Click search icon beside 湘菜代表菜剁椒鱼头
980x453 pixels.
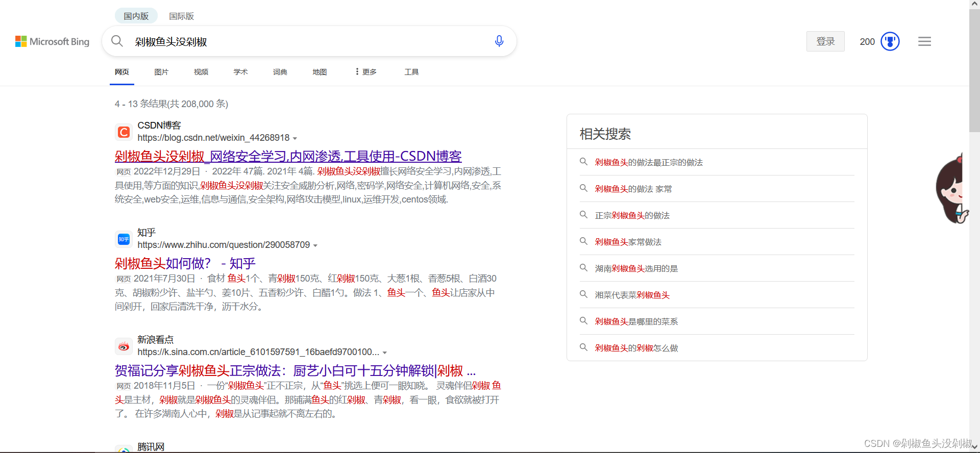(x=583, y=294)
